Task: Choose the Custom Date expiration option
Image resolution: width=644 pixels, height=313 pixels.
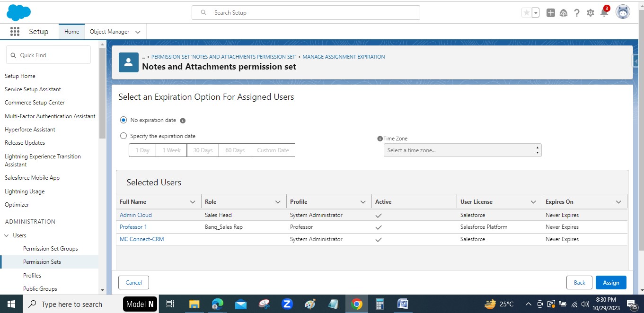Action: [x=273, y=150]
